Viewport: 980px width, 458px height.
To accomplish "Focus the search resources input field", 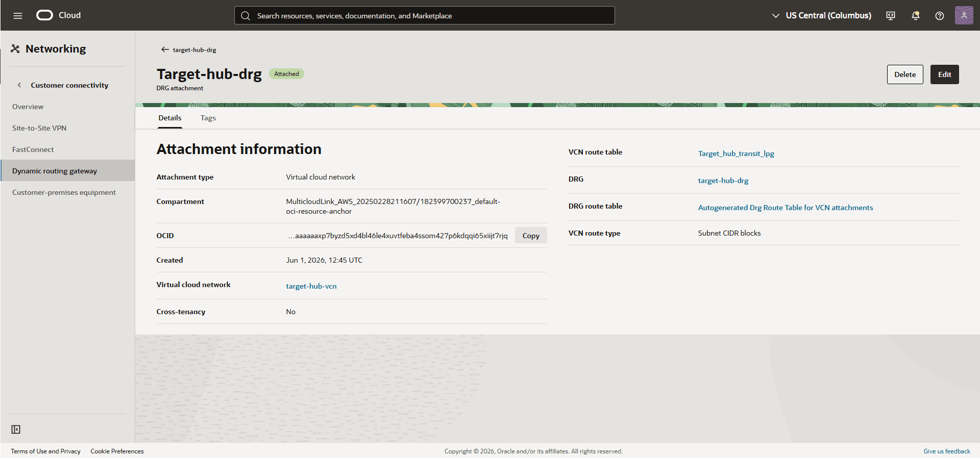I will 425,16.
